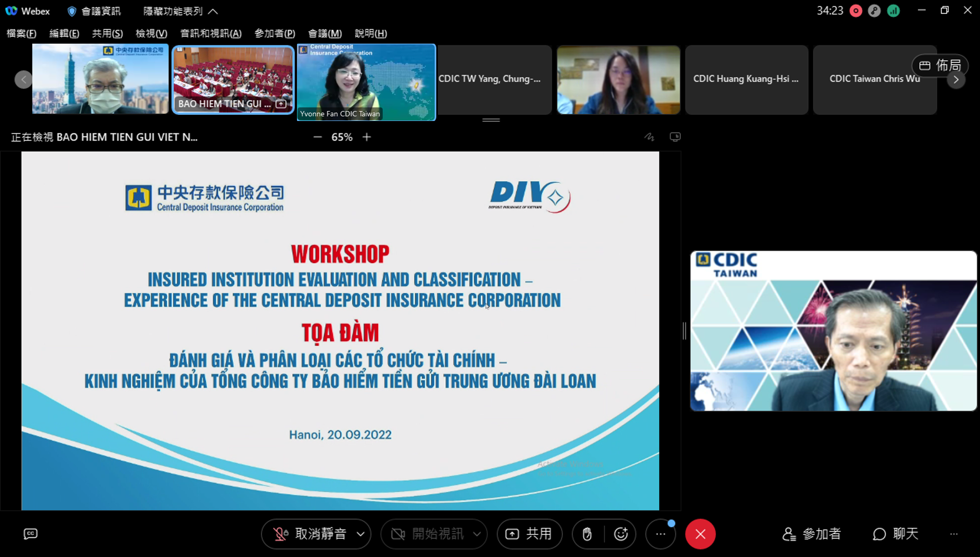Click 正在檢視 BAO HIEM TIEN GUI label
The width and height of the screenshot is (980, 557).
[104, 137]
